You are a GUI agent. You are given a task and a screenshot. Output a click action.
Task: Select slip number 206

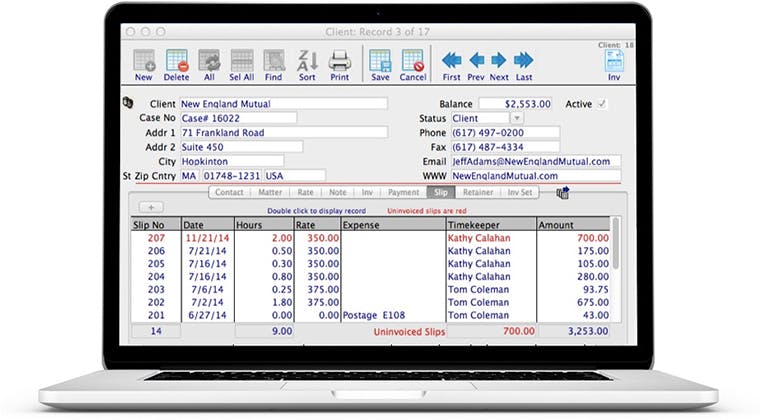pyautogui.click(x=156, y=251)
